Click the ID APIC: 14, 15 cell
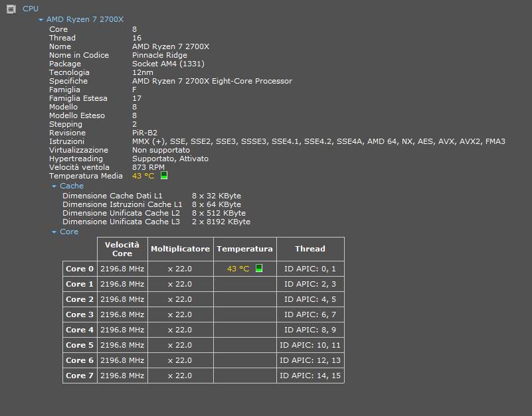Screen dimensions: 532x416 pyautogui.click(x=310, y=376)
